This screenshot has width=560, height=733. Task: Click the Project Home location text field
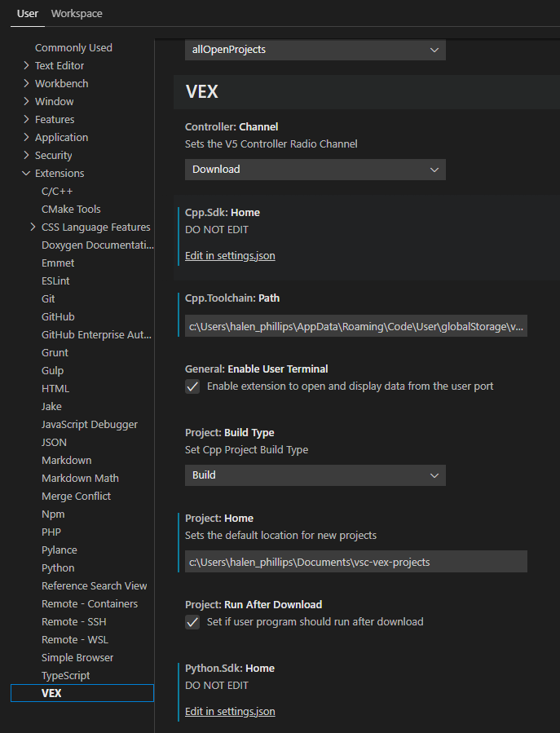point(355,562)
